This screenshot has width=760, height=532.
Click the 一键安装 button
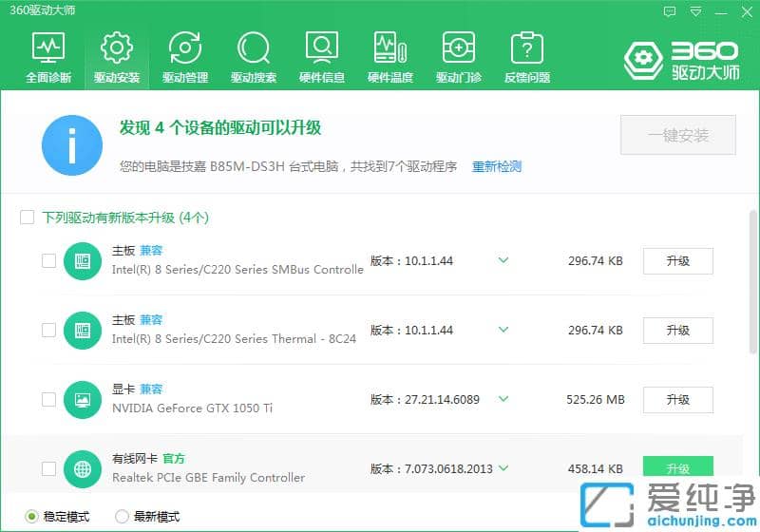678,135
